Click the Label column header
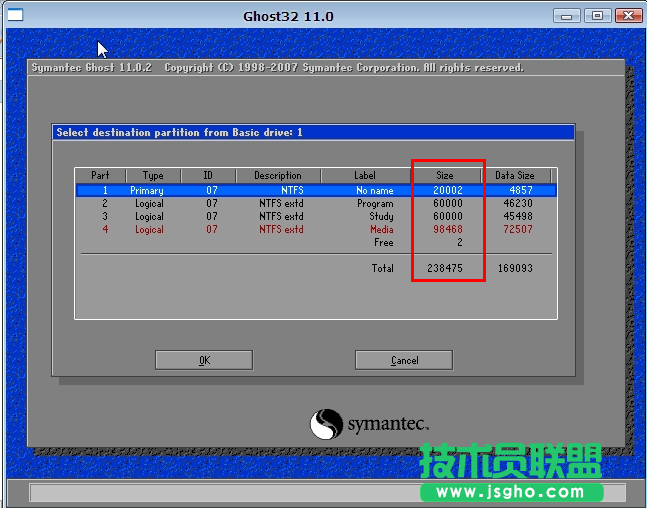This screenshot has width=647, height=508. (x=365, y=175)
